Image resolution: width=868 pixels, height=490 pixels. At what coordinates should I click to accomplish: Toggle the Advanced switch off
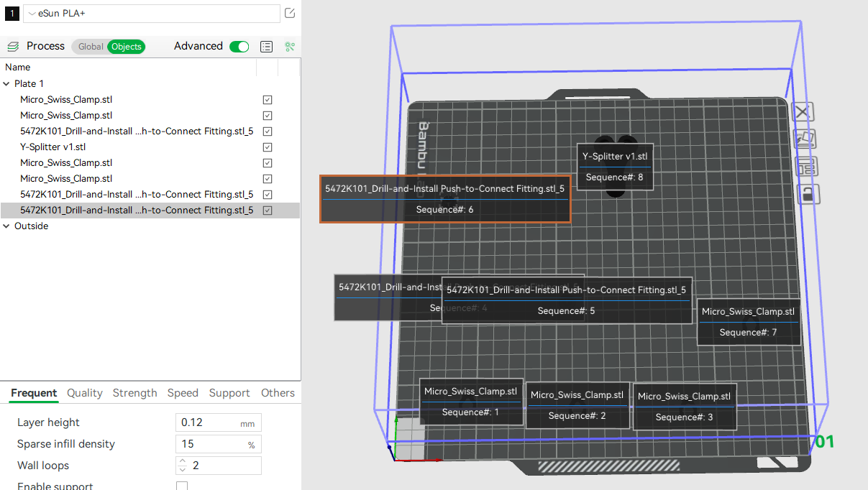pyautogui.click(x=239, y=46)
